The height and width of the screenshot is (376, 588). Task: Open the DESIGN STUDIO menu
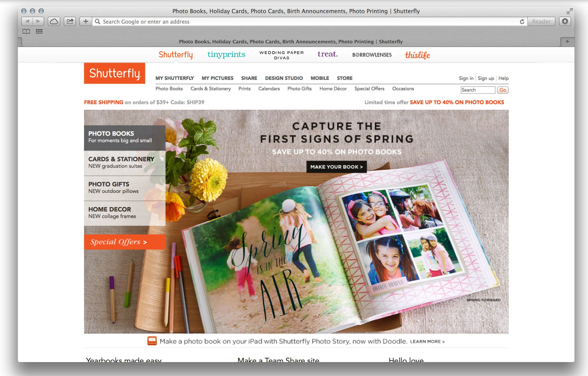coord(284,78)
